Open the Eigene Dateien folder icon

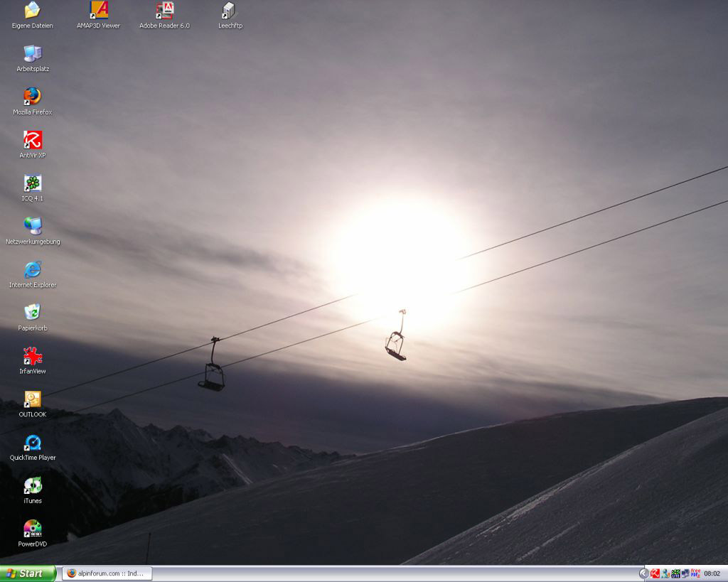[x=32, y=11]
